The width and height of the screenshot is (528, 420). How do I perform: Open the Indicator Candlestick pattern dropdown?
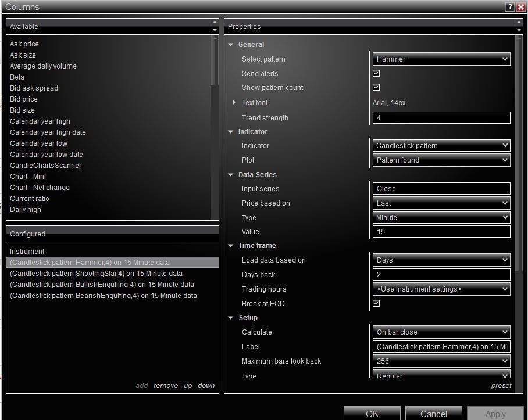pyautogui.click(x=441, y=146)
